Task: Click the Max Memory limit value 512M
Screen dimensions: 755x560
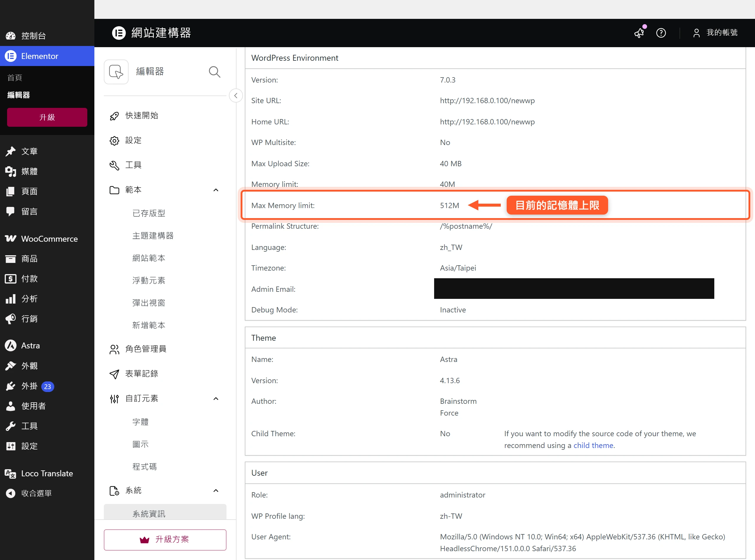Action: click(x=449, y=205)
